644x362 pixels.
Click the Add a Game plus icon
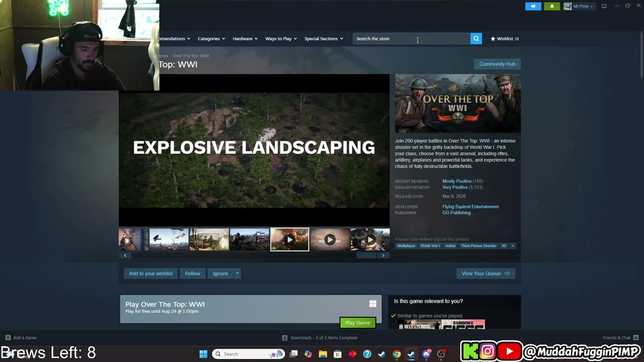tap(8, 338)
